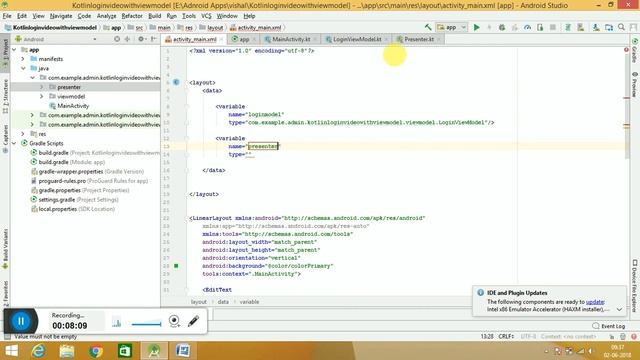Open Project panel settings gear icon
The image size is (640, 360).
[141, 39]
